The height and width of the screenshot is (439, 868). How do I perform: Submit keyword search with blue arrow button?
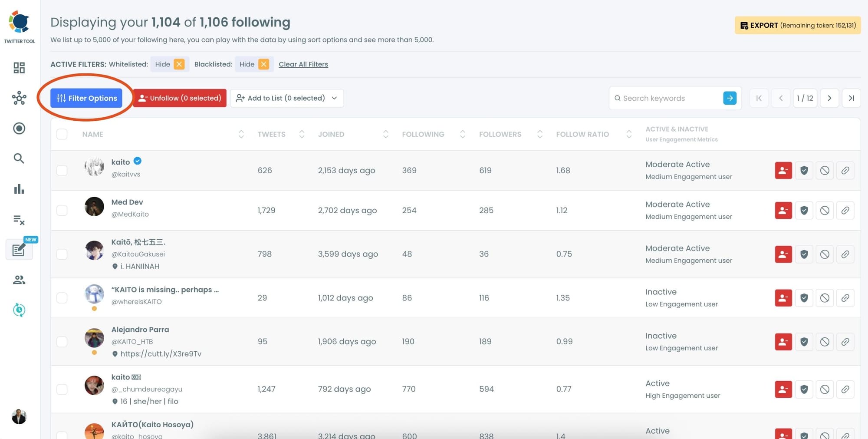tap(730, 98)
